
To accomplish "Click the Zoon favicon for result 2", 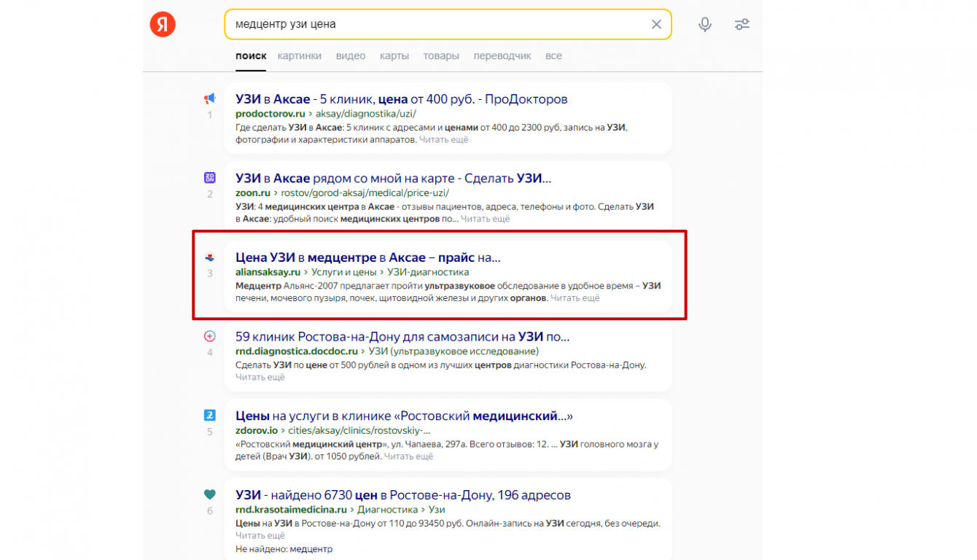I will [210, 178].
